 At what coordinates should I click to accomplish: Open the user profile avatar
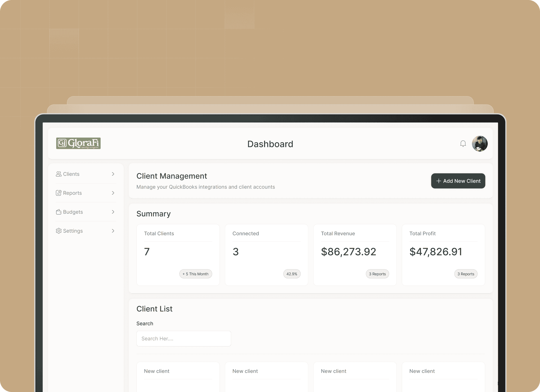(x=479, y=144)
